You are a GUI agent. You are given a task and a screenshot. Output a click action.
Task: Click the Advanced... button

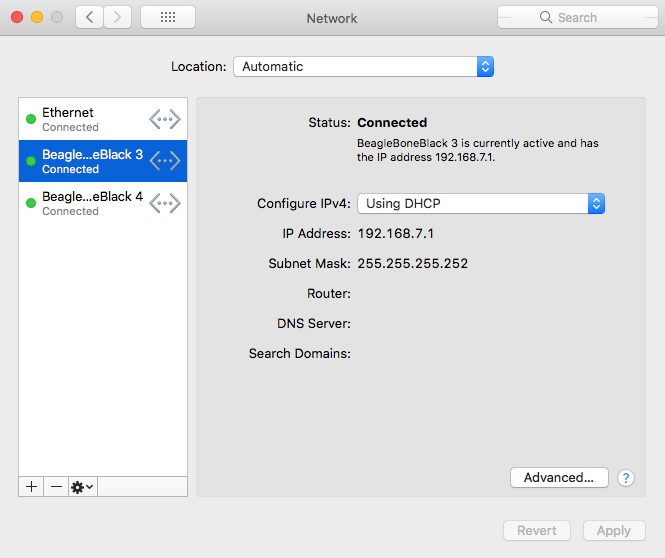559,478
